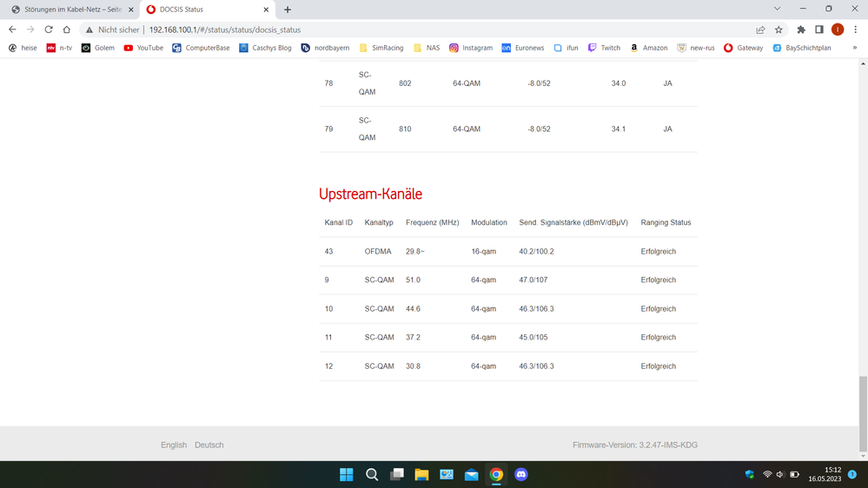
Task: Click the Chrome icon in taskbar
Action: [x=496, y=474]
